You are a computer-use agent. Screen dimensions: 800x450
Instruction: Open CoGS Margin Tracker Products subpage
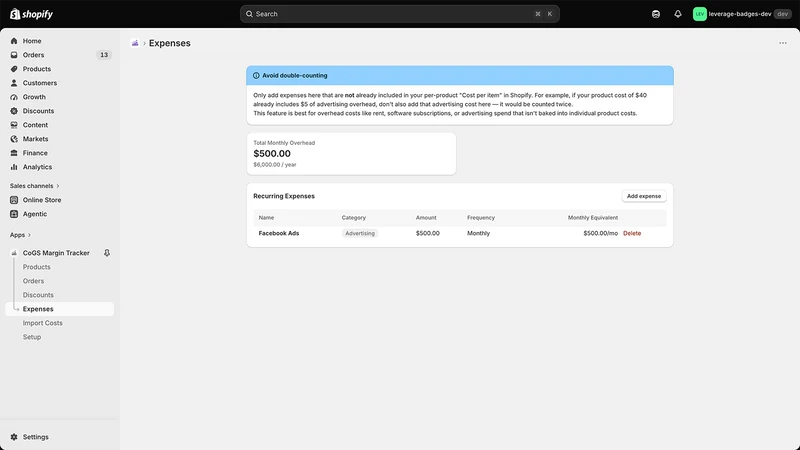click(37, 267)
